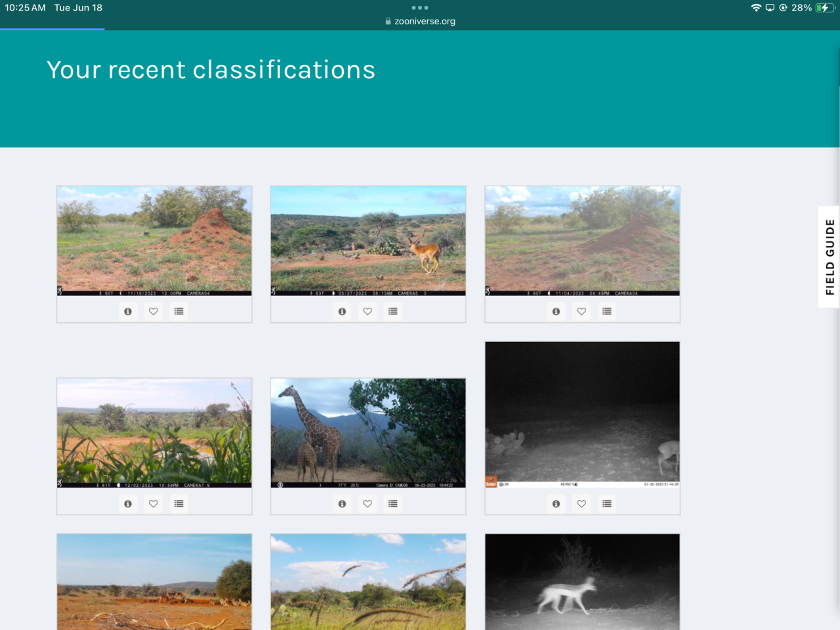Add the 11/04/2023 mound photo to a collection
Screen dimensions: 840x630
click(x=607, y=312)
